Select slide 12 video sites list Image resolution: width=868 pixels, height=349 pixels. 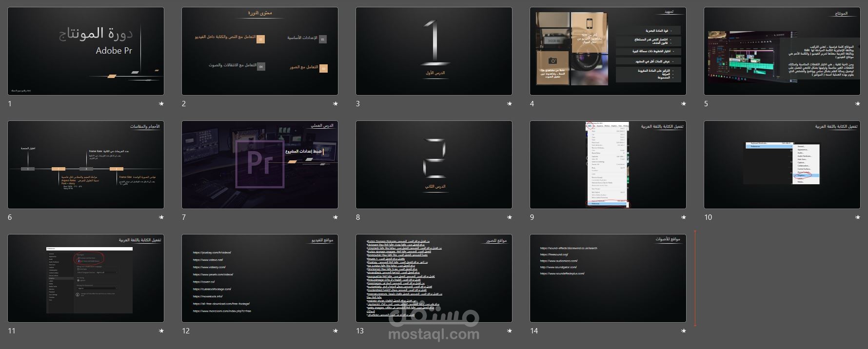point(260,278)
